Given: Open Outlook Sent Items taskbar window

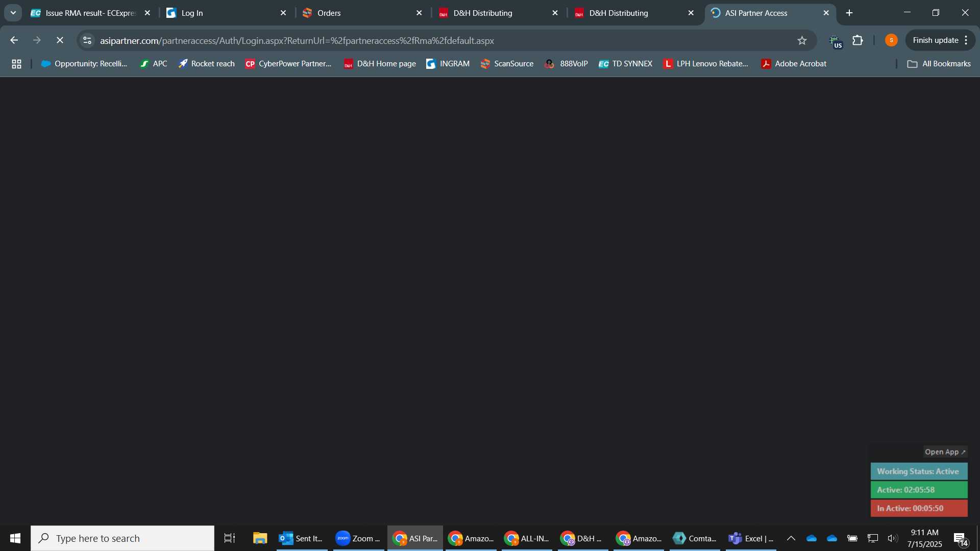Looking at the screenshot, I should (x=302, y=538).
